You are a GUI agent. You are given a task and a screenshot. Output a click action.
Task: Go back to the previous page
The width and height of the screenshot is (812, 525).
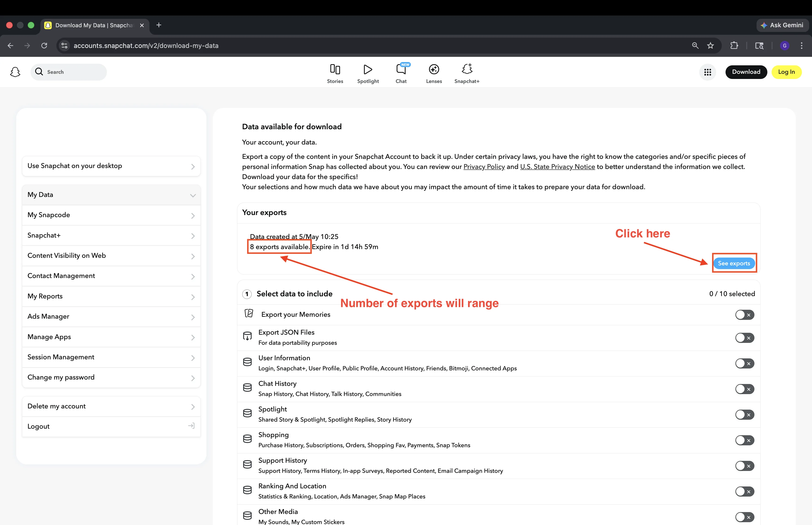coord(11,46)
